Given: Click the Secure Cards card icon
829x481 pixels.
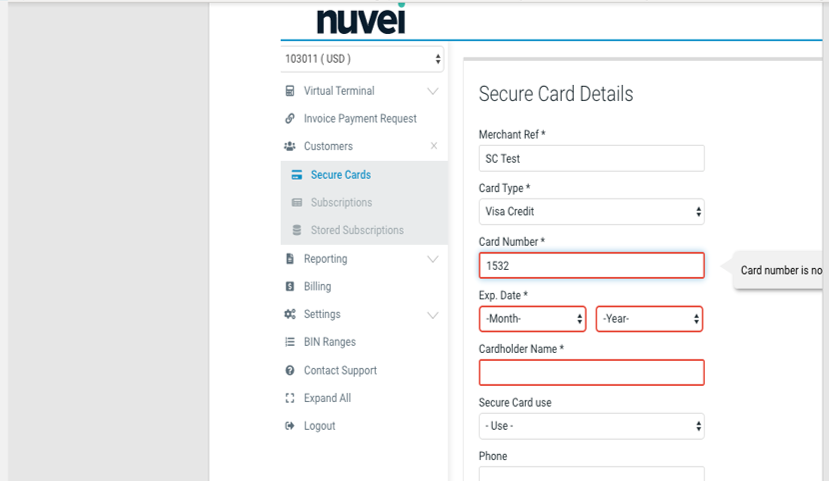Looking at the screenshot, I should 297,174.
